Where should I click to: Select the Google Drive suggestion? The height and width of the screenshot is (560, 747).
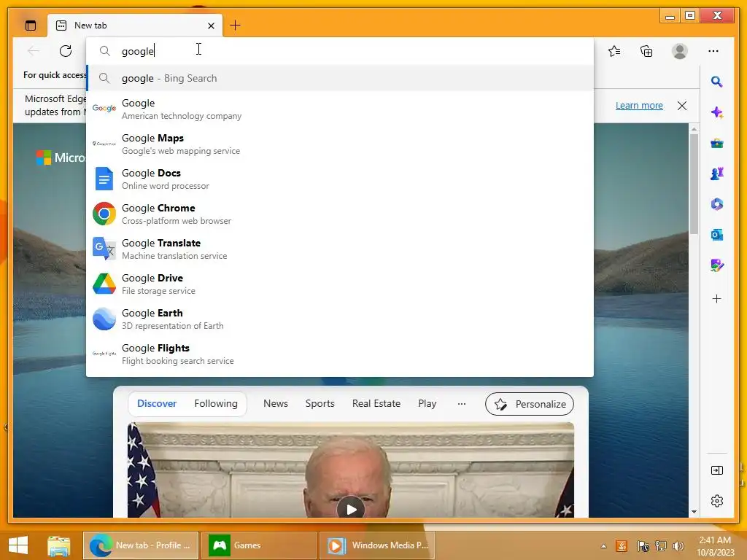tap(340, 284)
